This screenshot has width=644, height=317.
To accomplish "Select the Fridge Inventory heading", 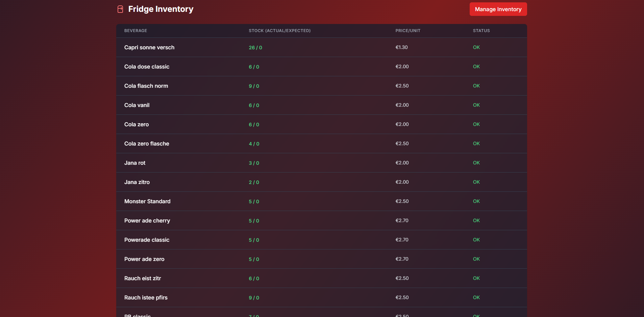I will click(161, 9).
